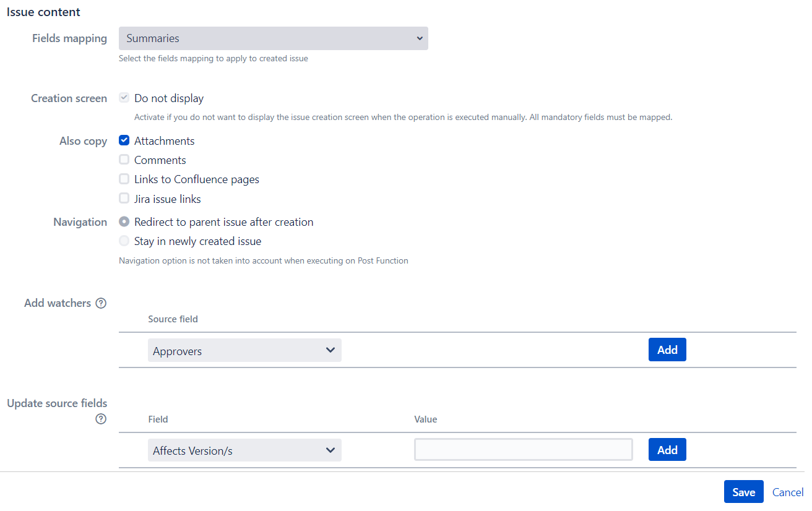
Task: Click the chevron on the Affects Version/s dropdown
Action: [x=330, y=450]
